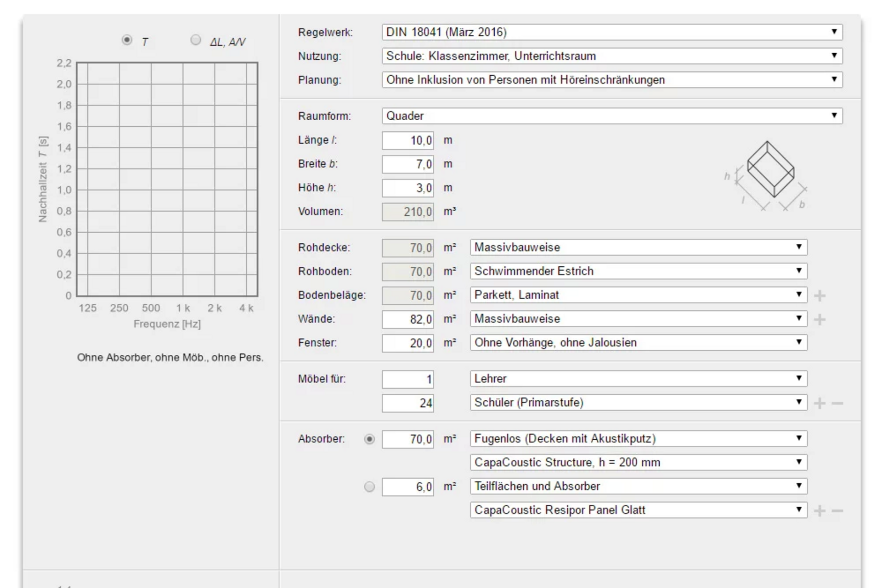Click the Länge input field
The height and width of the screenshot is (588, 882).
pyautogui.click(x=407, y=140)
